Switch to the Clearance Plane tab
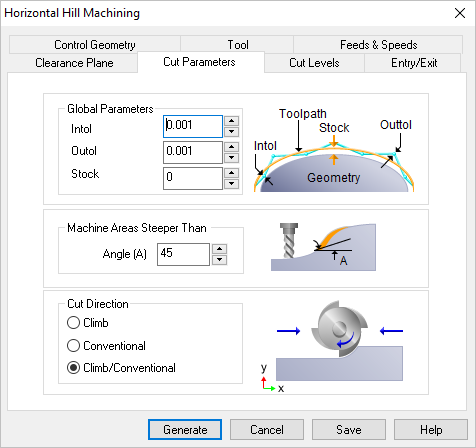This screenshot has width=476, height=448. pyautogui.click(x=74, y=63)
